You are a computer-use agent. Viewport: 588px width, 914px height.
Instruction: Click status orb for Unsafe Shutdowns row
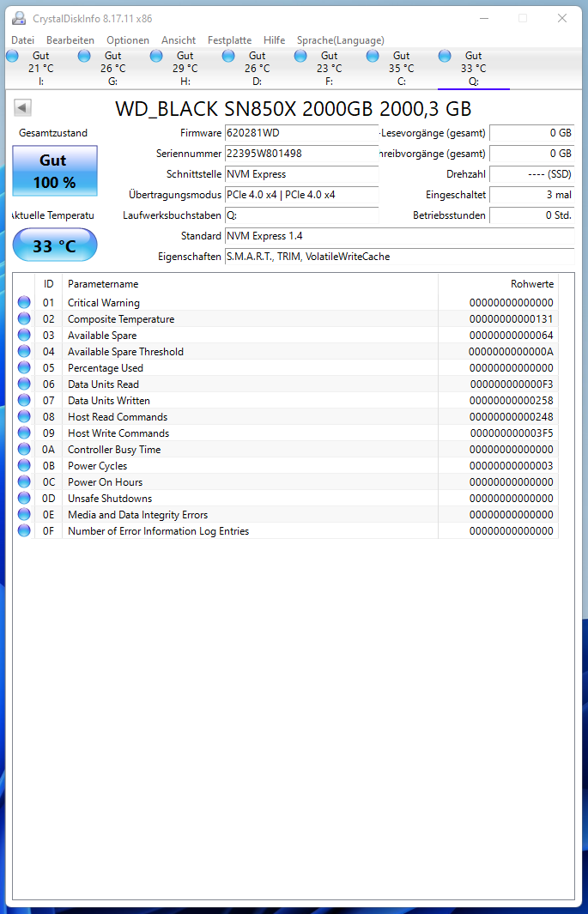(x=24, y=498)
